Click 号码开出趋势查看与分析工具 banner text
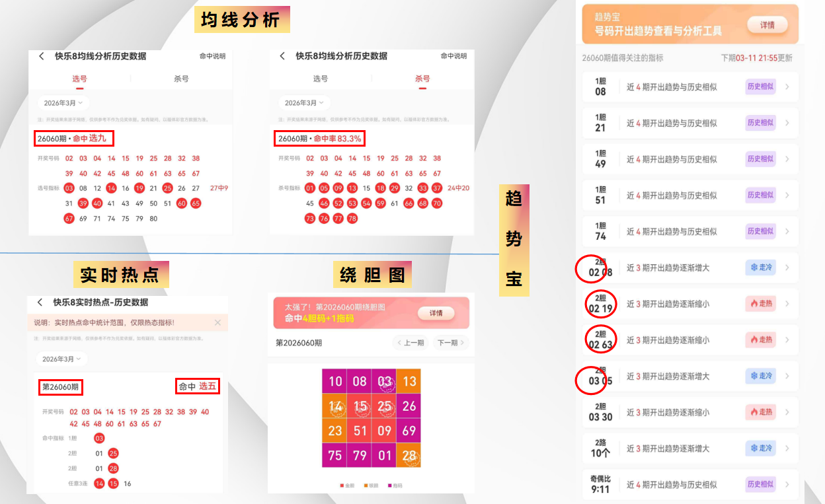Image resolution: width=825 pixels, height=504 pixels. point(658,31)
